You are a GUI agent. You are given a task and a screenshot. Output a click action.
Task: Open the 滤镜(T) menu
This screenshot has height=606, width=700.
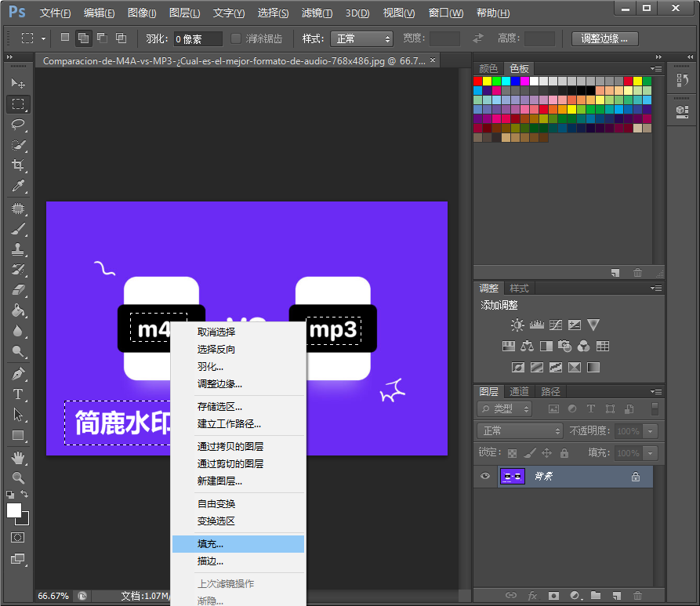317,13
